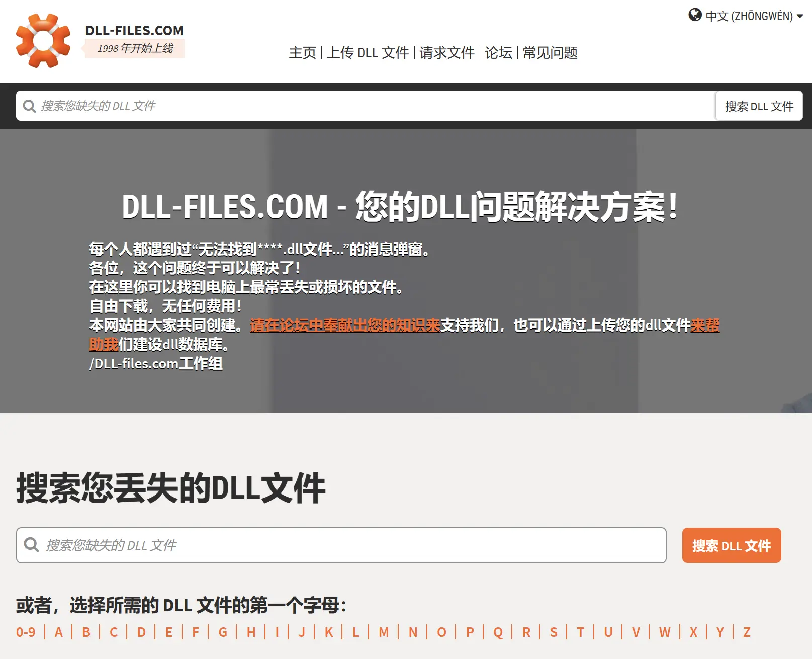Open the 常见问题 menu item
The height and width of the screenshot is (659, 812).
coord(550,53)
